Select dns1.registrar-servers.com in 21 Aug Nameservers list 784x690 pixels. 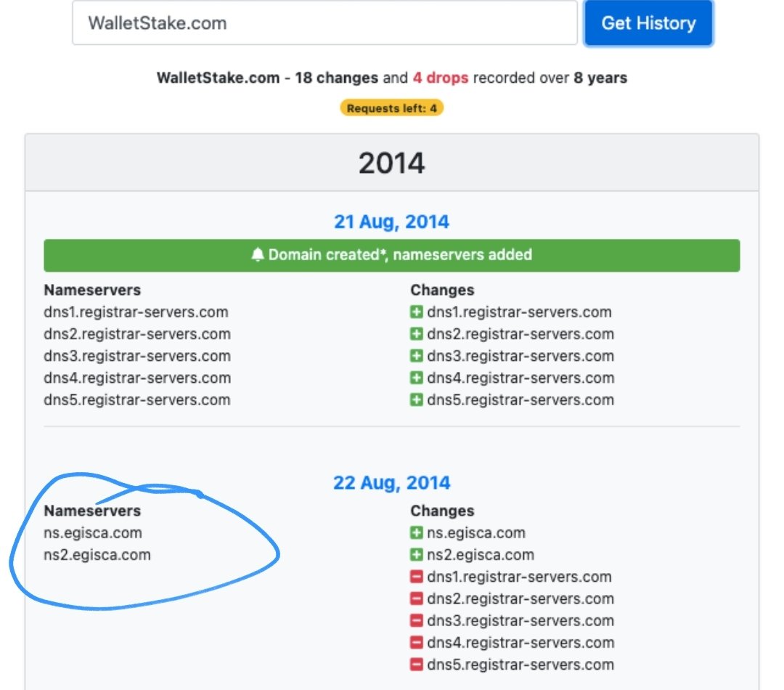coord(136,312)
